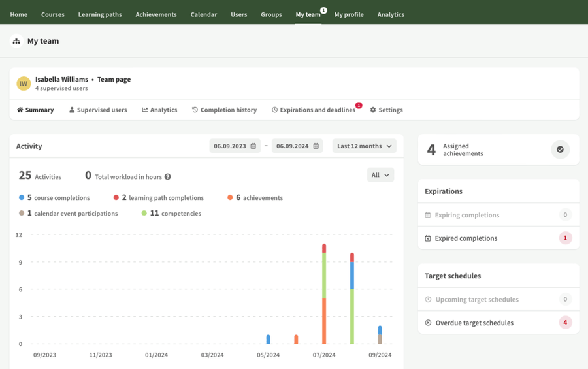Image resolution: width=588 pixels, height=369 pixels.
Task: Open Learning paths in top navigation
Action: tap(100, 14)
